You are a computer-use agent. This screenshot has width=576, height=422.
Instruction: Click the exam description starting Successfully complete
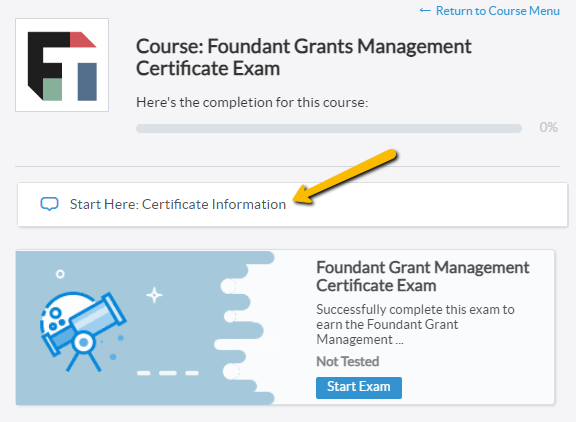(415, 324)
